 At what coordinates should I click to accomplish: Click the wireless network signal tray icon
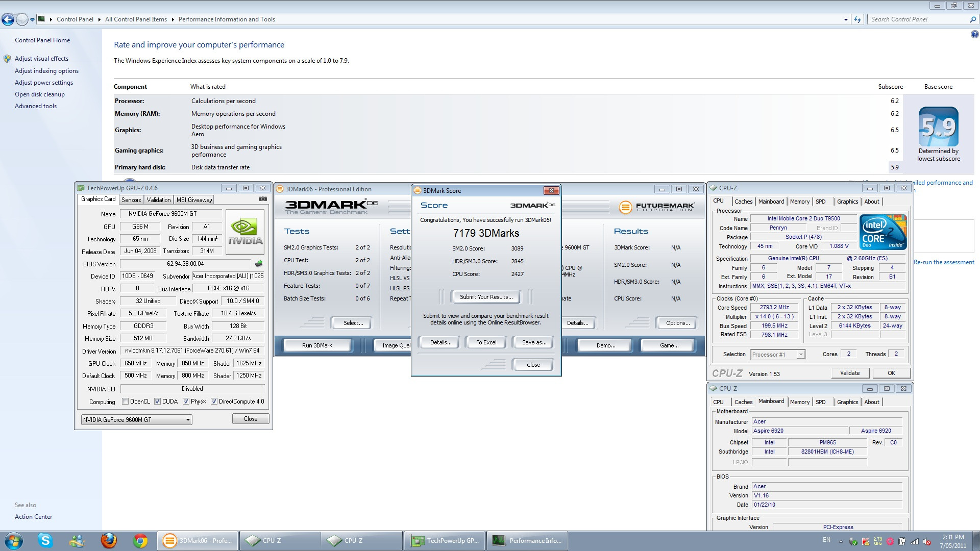[915, 541]
